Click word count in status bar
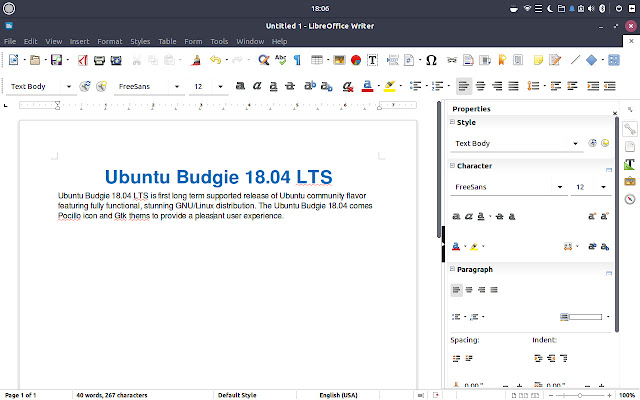This screenshot has width=640, height=400. click(x=112, y=395)
